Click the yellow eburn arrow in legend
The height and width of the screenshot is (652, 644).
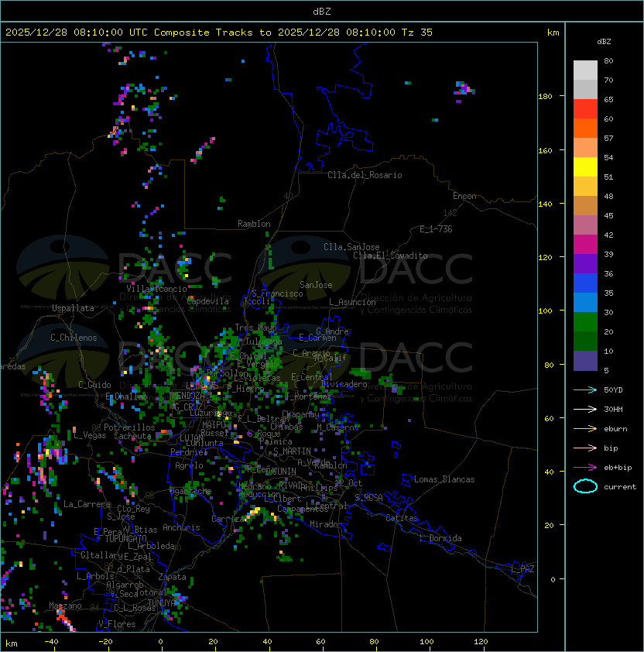(585, 429)
